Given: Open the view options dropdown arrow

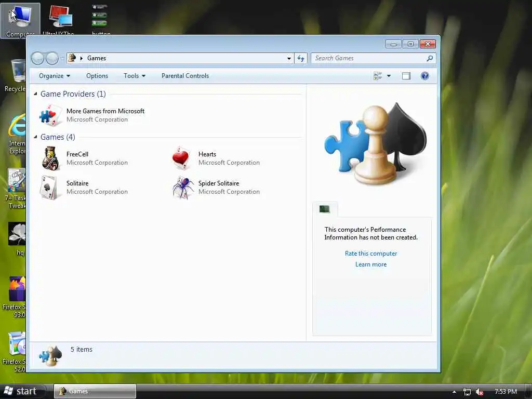Looking at the screenshot, I should point(389,76).
